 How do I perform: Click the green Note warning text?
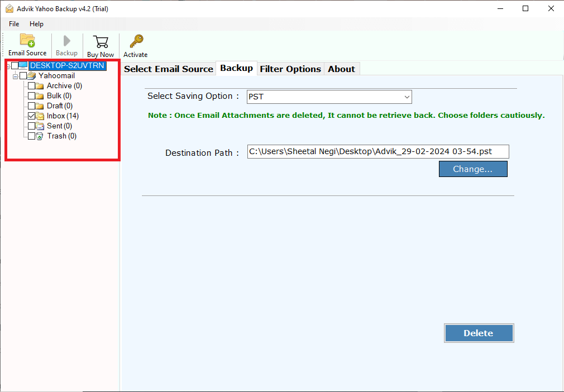(346, 116)
